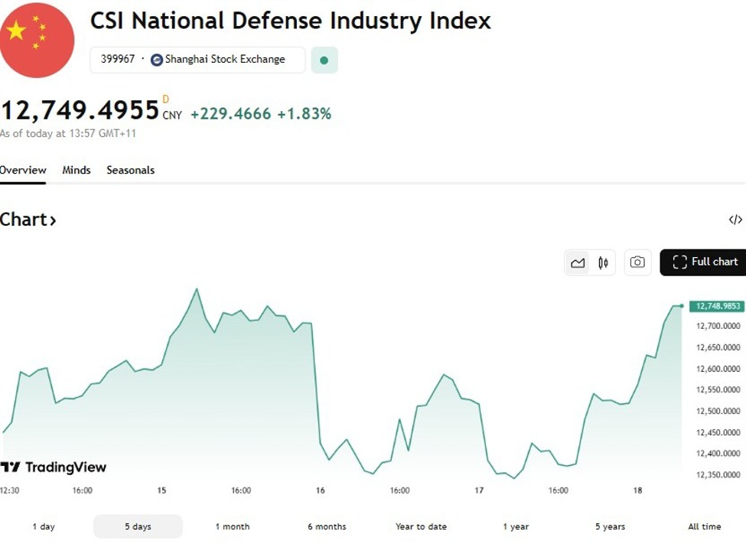
Task: Open the Seasonals tab
Action: pyautogui.click(x=130, y=170)
